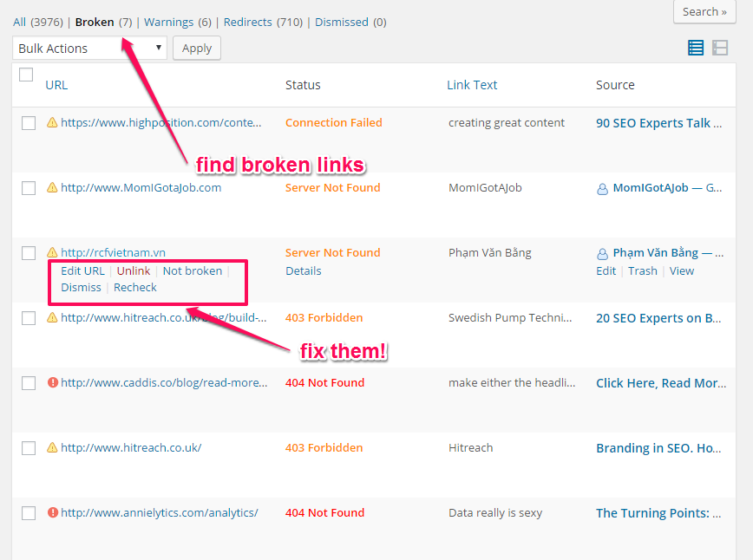Click red error icon beside caddis.co URL
This screenshot has width=753, height=560.
[53, 382]
